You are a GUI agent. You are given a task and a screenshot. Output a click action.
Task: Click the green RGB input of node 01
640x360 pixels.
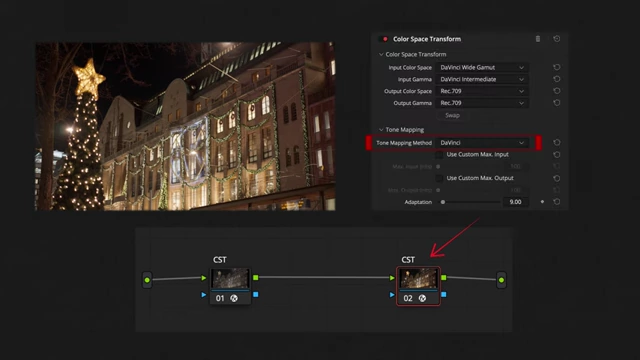(204, 278)
